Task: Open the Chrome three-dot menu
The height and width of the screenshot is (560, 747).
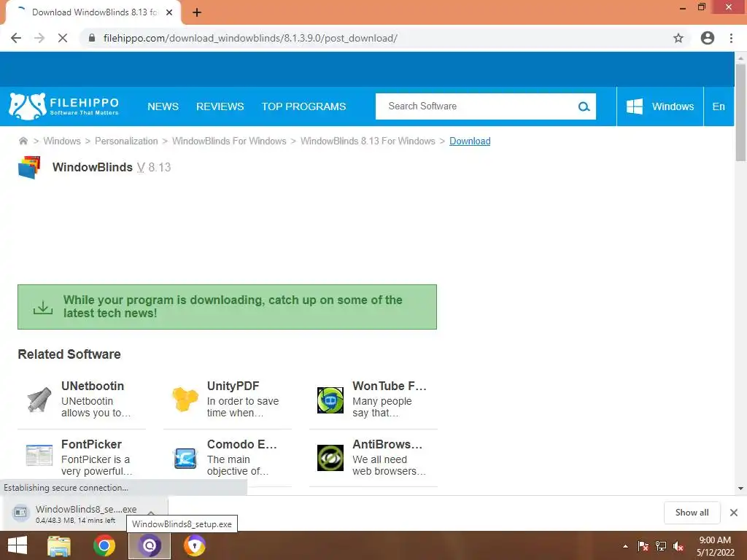Action: pos(731,38)
